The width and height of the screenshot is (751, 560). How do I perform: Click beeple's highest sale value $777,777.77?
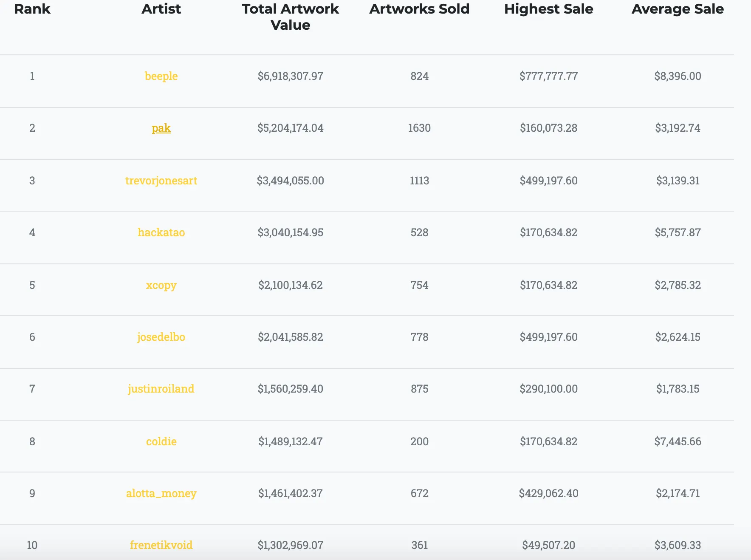point(548,76)
